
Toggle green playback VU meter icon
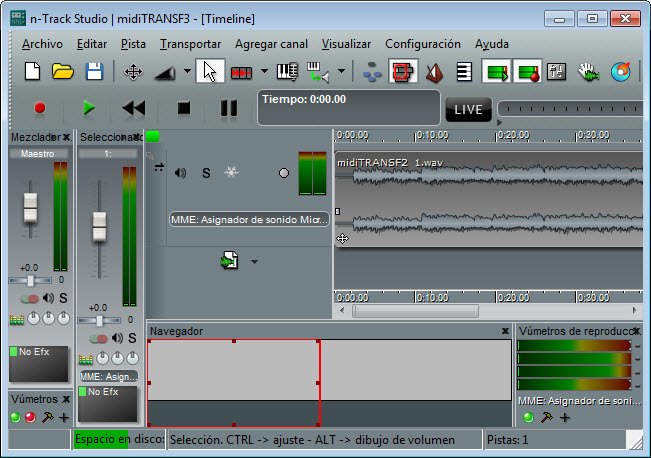pos(497,71)
